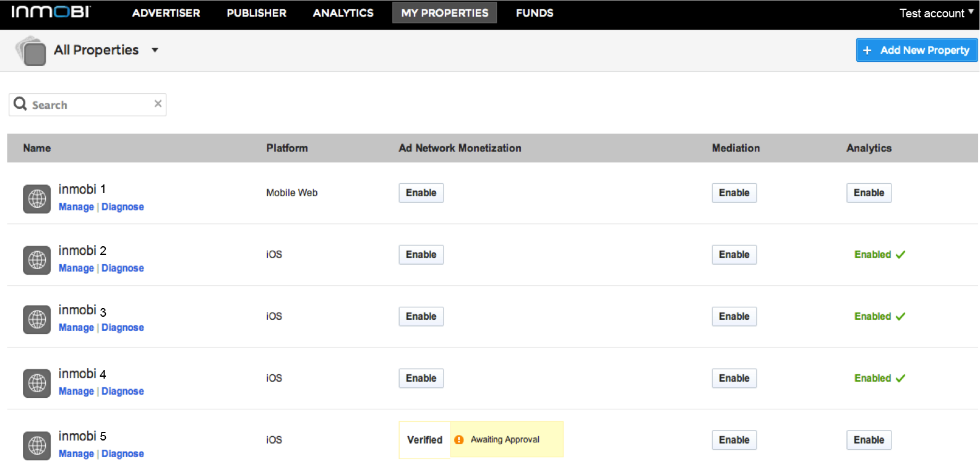
Task: Click the All Properties stacked icon
Action: tap(31, 50)
